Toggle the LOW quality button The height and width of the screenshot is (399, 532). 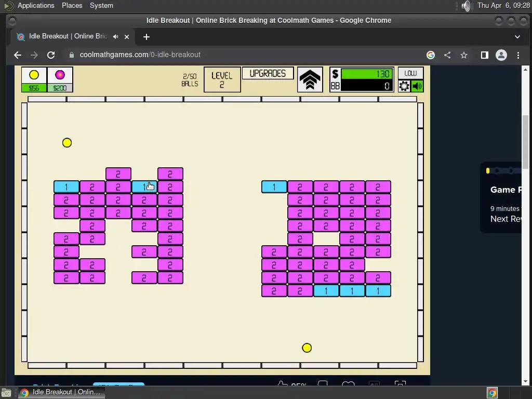(410, 73)
